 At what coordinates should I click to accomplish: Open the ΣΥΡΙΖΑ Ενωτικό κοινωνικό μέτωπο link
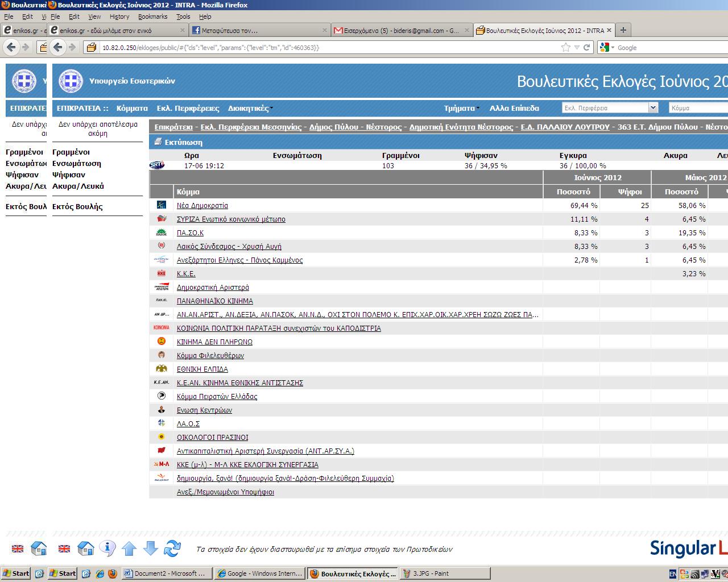(x=231, y=219)
